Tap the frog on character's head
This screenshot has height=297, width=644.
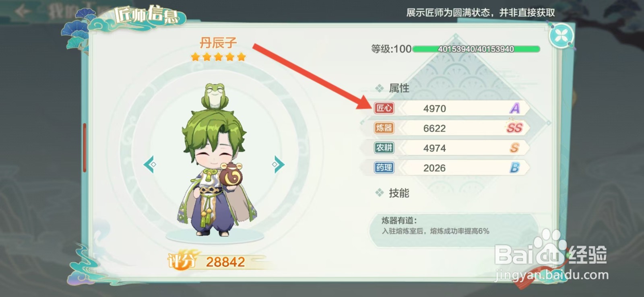(x=215, y=96)
